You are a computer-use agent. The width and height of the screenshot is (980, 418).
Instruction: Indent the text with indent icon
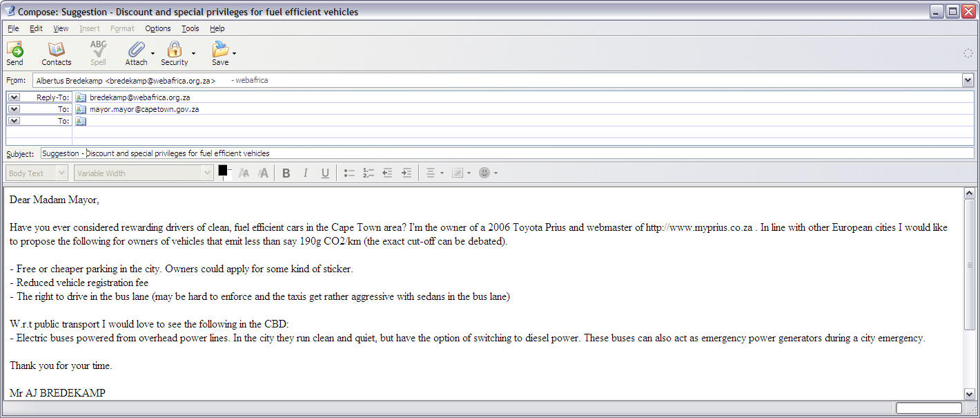pyautogui.click(x=406, y=173)
